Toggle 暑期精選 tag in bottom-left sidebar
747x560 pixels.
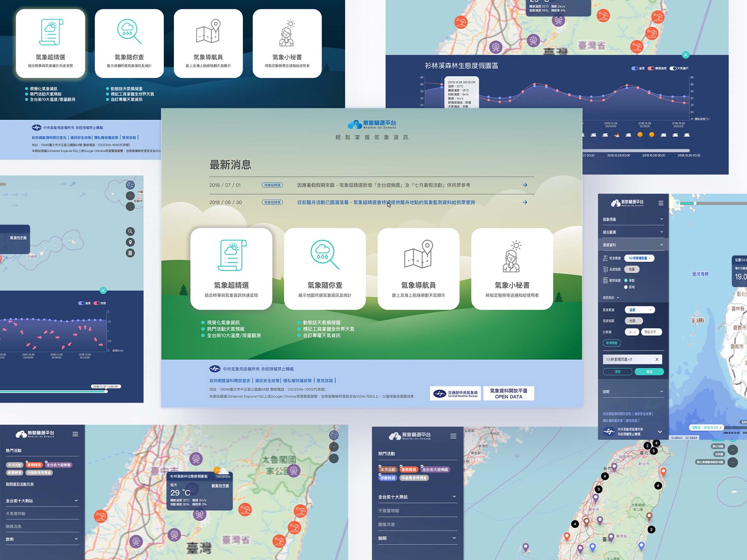pos(34,465)
